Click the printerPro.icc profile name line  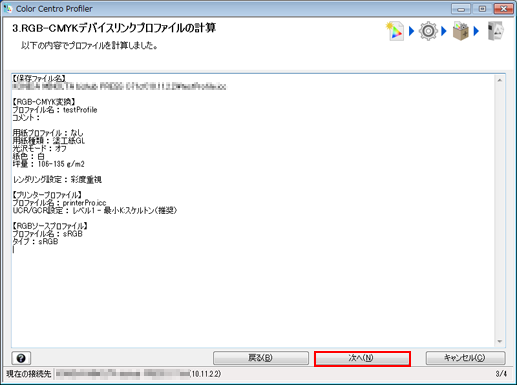(x=59, y=203)
